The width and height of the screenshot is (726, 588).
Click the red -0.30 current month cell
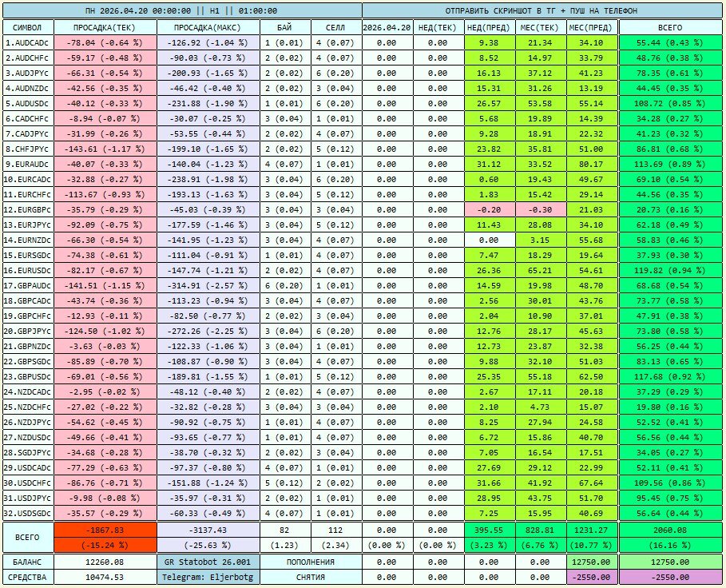[541, 210]
